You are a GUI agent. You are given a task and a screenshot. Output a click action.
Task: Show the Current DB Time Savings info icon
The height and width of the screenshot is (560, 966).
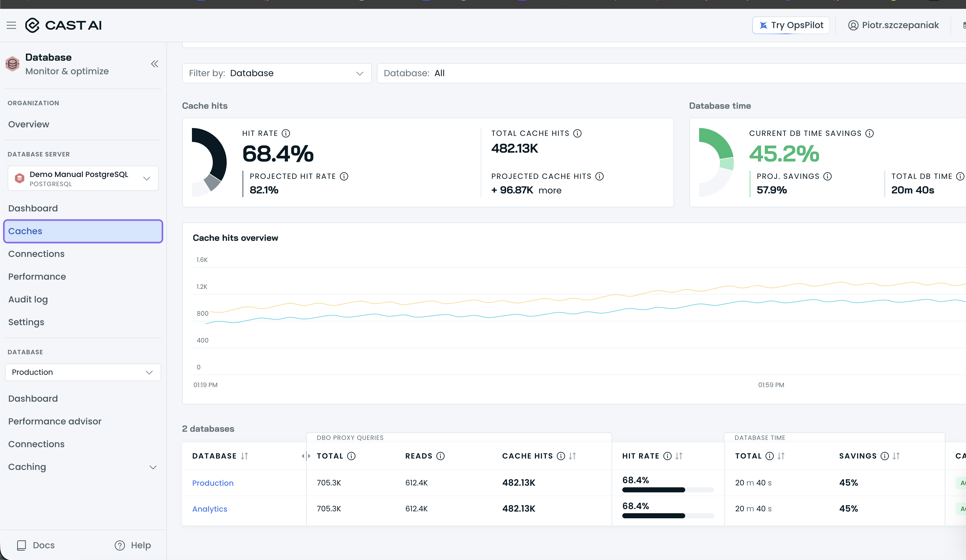click(x=870, y=133)
